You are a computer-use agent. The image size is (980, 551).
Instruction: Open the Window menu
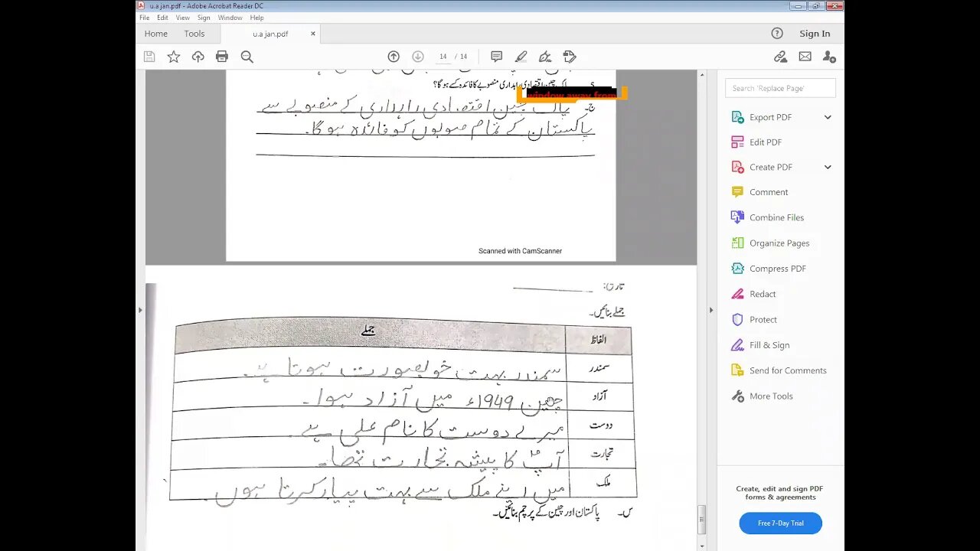tap(230, 18)
